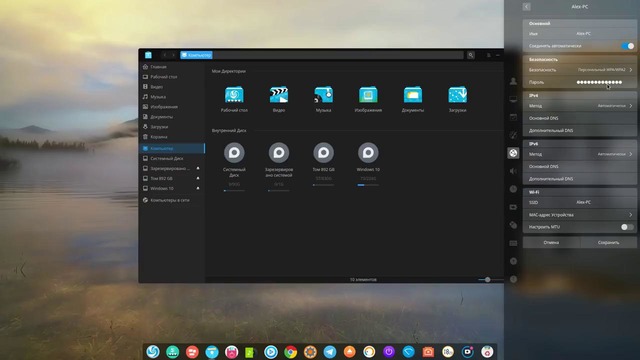Open the trash icon in the dock
Image resolution: width=640 pixels, height=360 pixels.
pyautogui.click(x=487, y=351)
